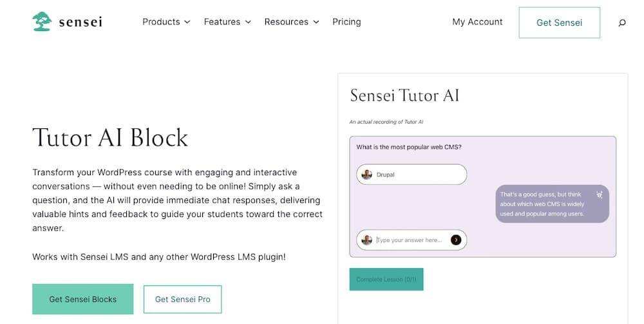Go to My Account
Image resolution: width=644 pixels, height=324 pixels.
477,22
